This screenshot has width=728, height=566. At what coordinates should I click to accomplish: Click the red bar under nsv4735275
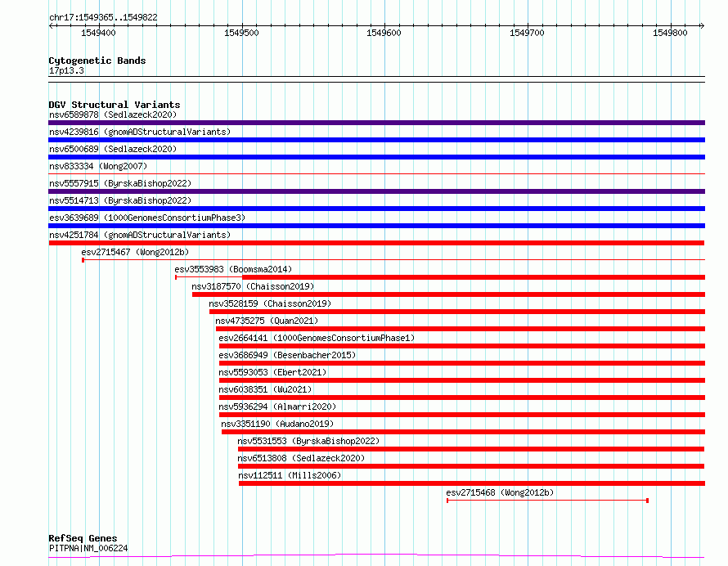point(461,329)
